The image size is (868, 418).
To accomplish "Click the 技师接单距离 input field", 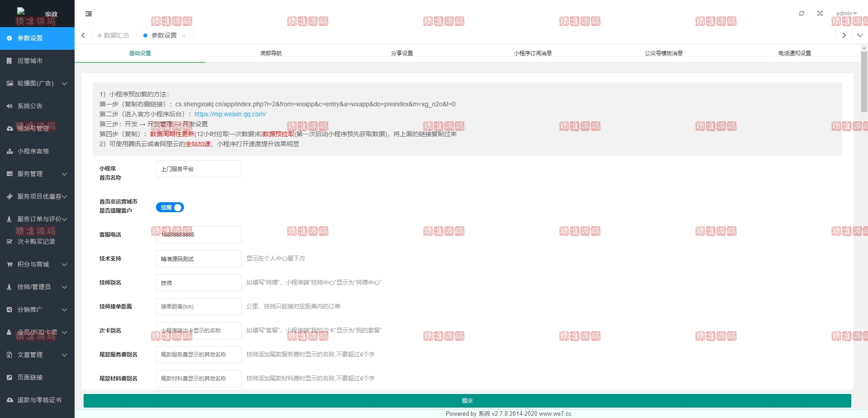I will pyautogui.click(x=198, y=307).
